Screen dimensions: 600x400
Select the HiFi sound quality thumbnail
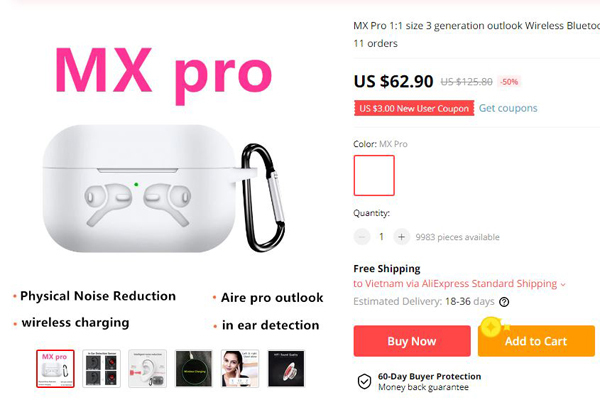point(286,369)
